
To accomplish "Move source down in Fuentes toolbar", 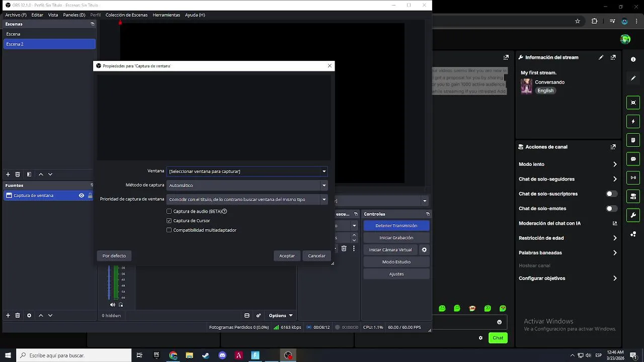I will [x=50, y=316].
